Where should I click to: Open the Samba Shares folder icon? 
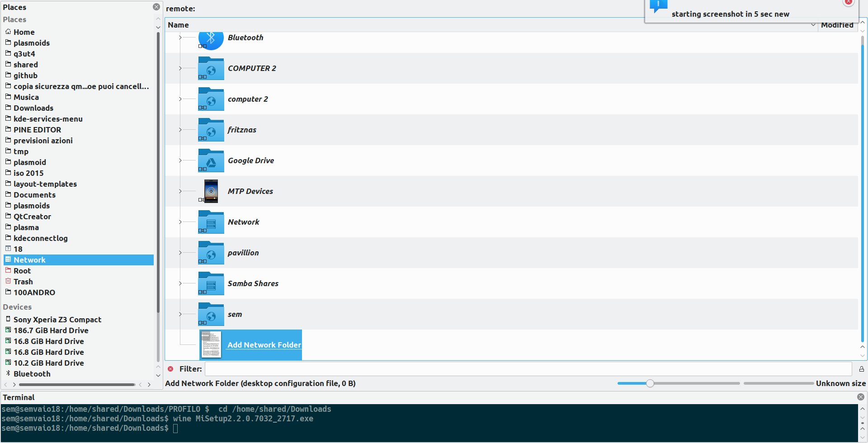(211, 283)
